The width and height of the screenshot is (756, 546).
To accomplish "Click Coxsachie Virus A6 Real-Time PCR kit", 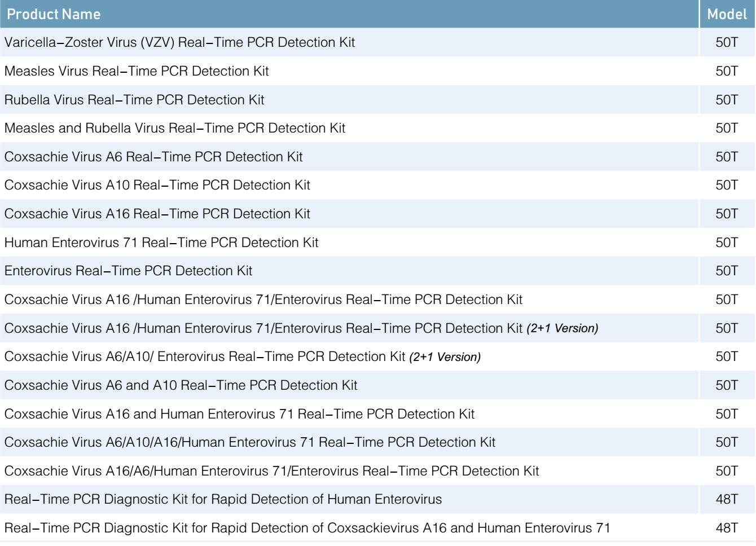I will tap(153, 157).
